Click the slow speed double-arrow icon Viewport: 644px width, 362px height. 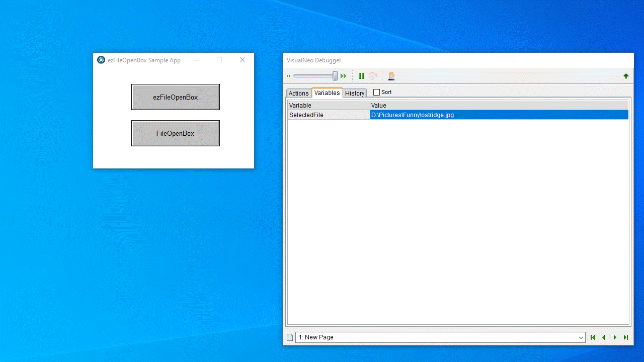[289, 76]
